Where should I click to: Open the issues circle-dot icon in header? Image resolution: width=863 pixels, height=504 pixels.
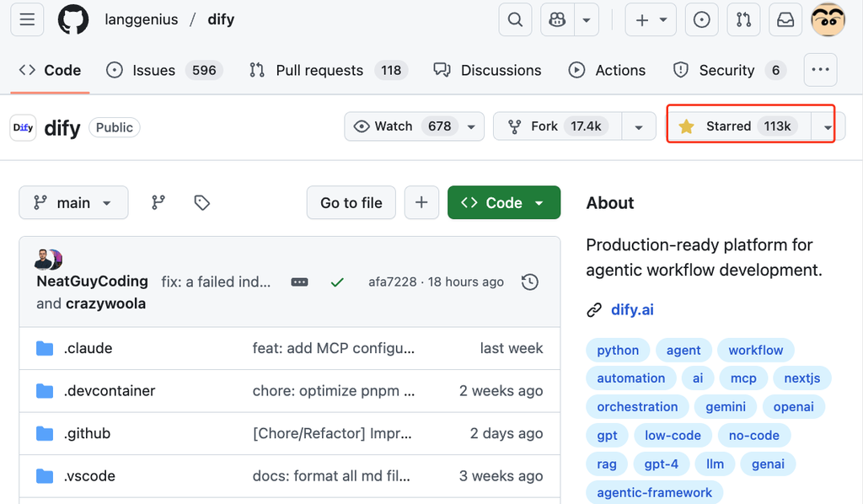702,20
